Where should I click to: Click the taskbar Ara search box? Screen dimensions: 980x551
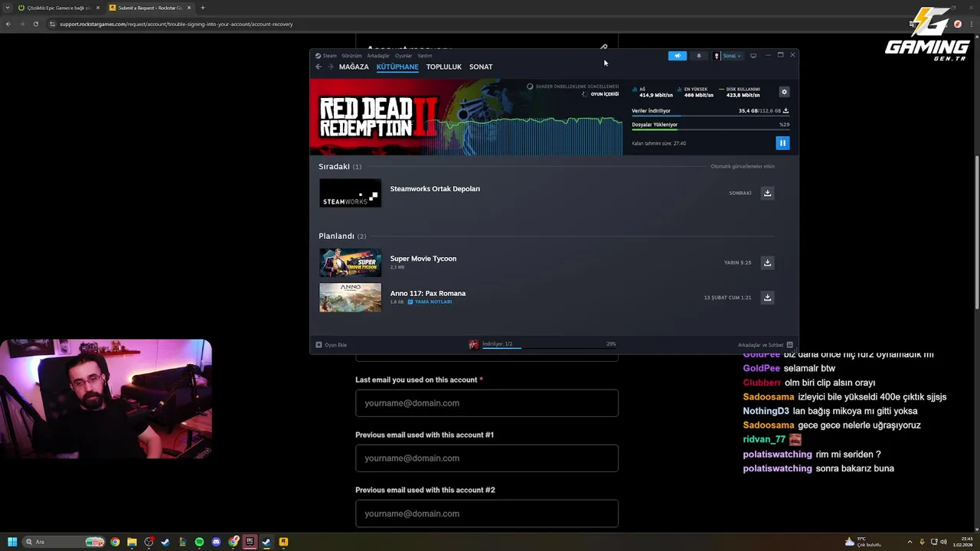tap(64, 542)
